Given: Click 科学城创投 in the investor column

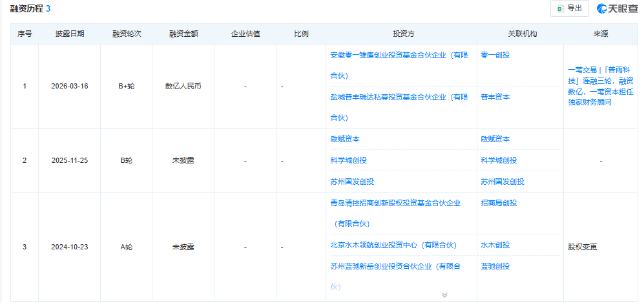Looking at the screenshot, I should (348, 160).
